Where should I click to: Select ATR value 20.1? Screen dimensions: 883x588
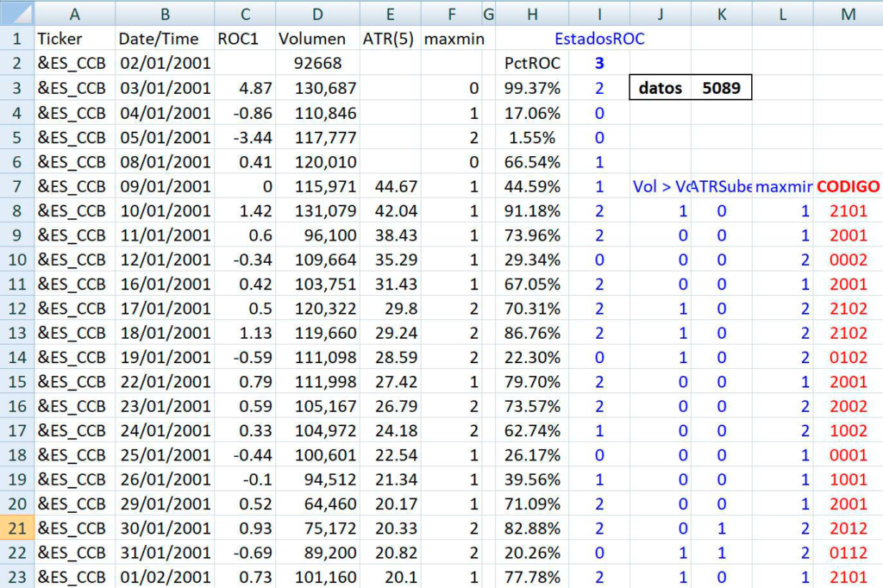pos(391,577)
